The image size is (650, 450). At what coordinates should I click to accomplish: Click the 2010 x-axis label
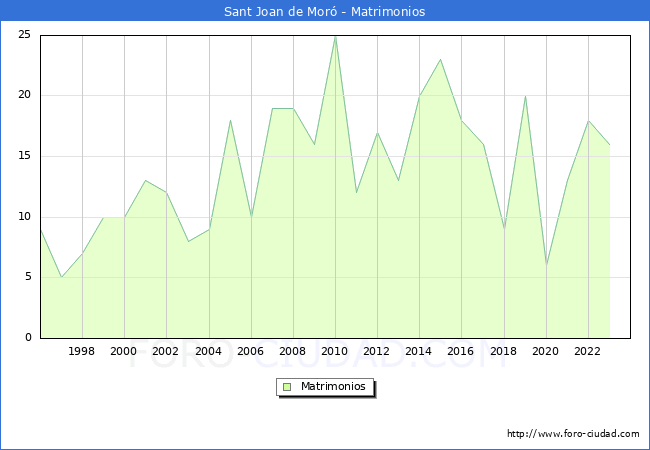click(x=335, y=351)
